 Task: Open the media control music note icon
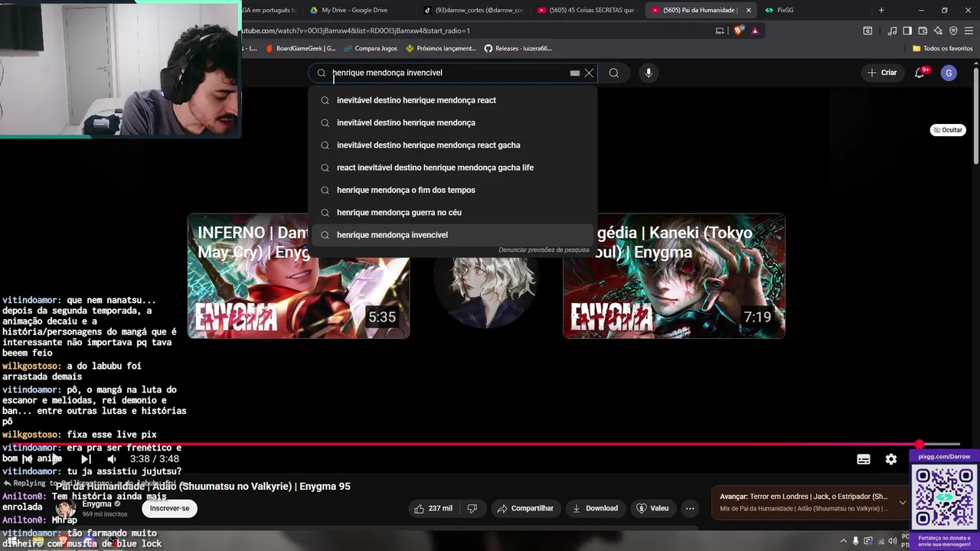892,31
